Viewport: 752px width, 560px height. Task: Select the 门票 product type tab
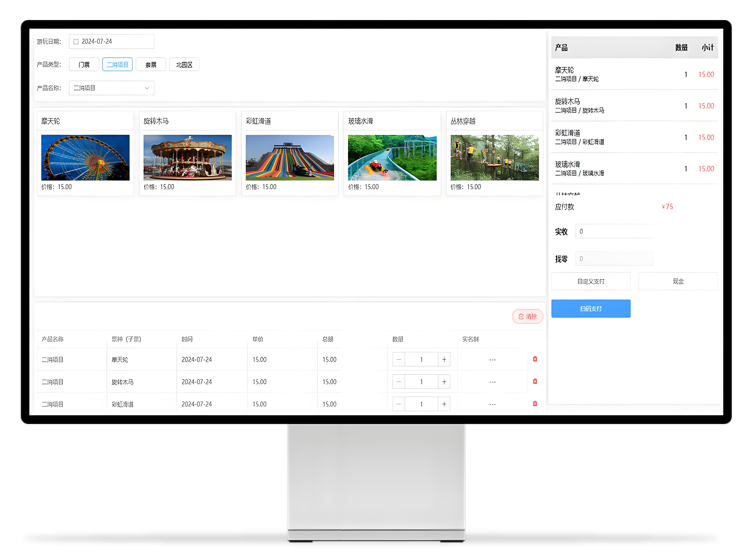click(84, 64)
